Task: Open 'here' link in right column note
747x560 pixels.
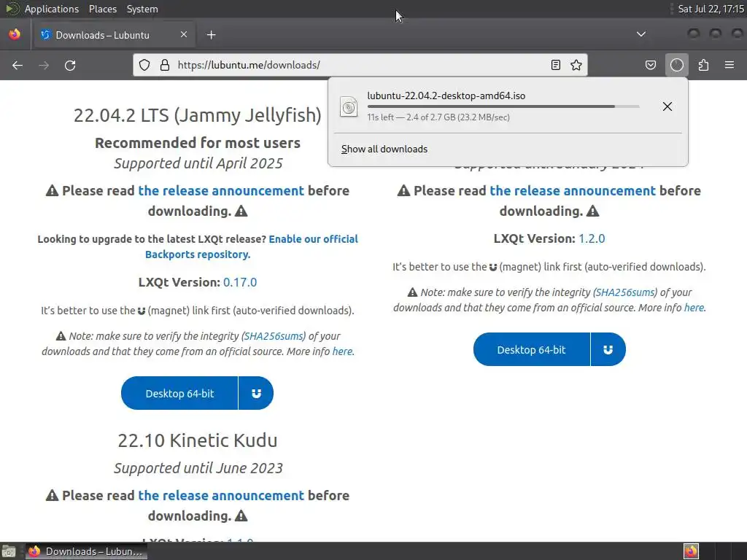Action: coord(694,308)
